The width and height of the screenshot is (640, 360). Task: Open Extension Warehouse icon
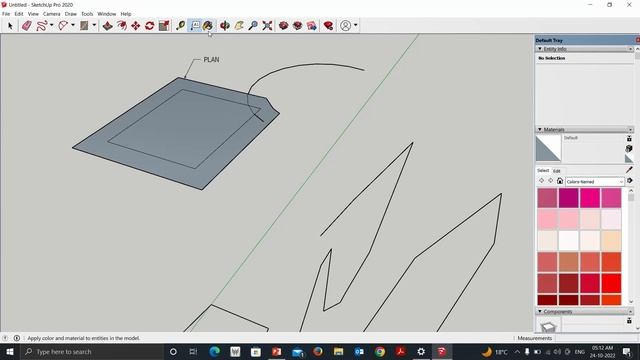(x=298, y=26)
